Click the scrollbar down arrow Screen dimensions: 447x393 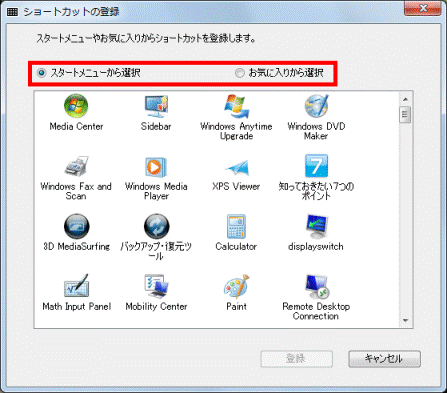click(x=405, y=321)
